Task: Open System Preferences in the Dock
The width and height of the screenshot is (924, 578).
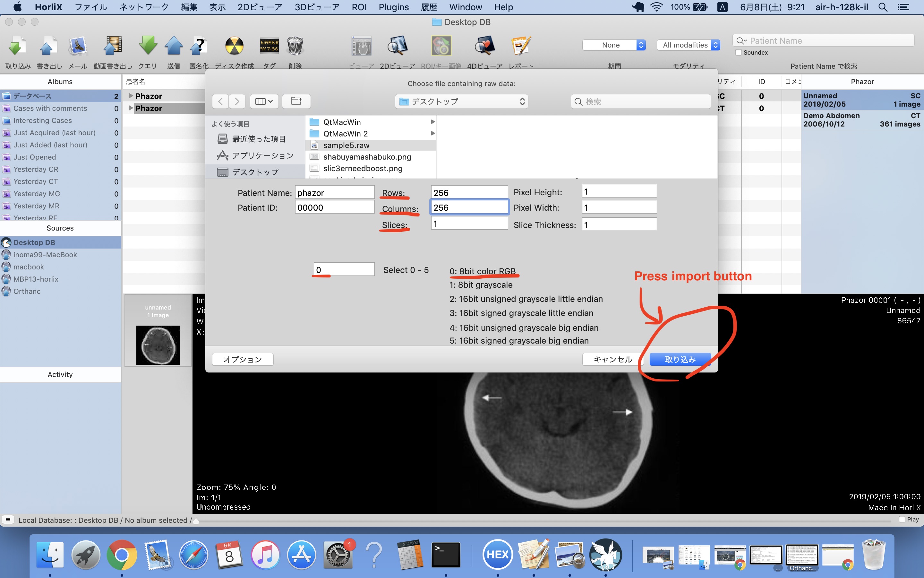Action: 338,554
